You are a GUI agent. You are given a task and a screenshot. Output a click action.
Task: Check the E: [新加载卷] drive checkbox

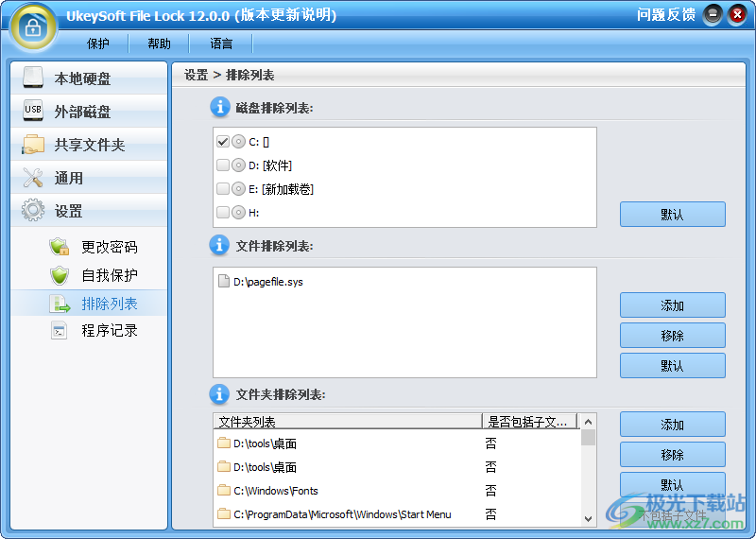tap(223, 188)
